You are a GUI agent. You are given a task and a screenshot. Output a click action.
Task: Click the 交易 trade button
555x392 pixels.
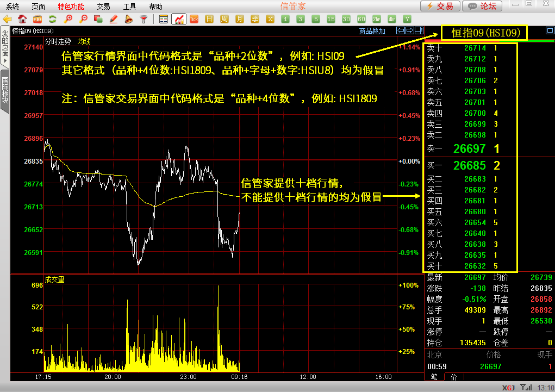[440, 7]
